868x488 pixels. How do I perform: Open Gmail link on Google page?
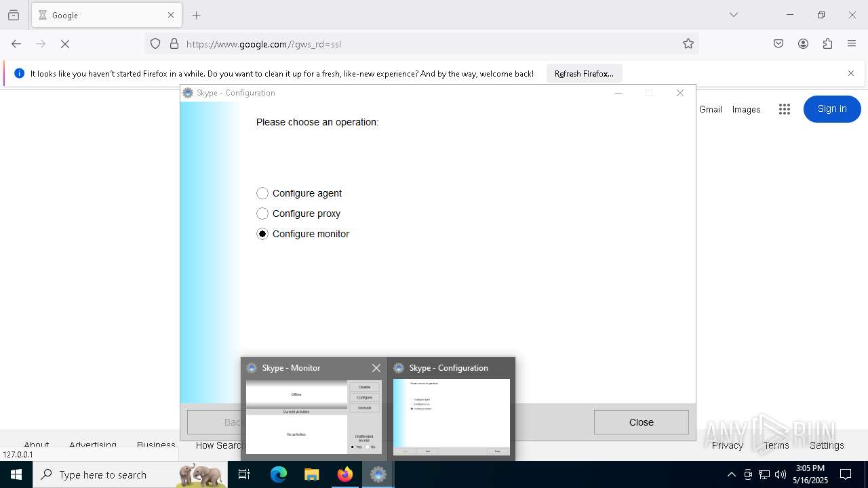pos(711,109)
